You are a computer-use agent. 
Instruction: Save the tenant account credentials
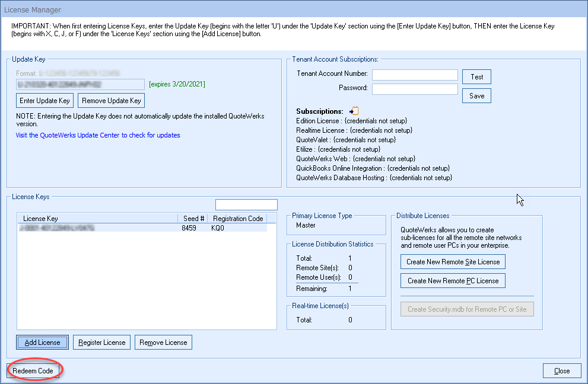[476, 96]
